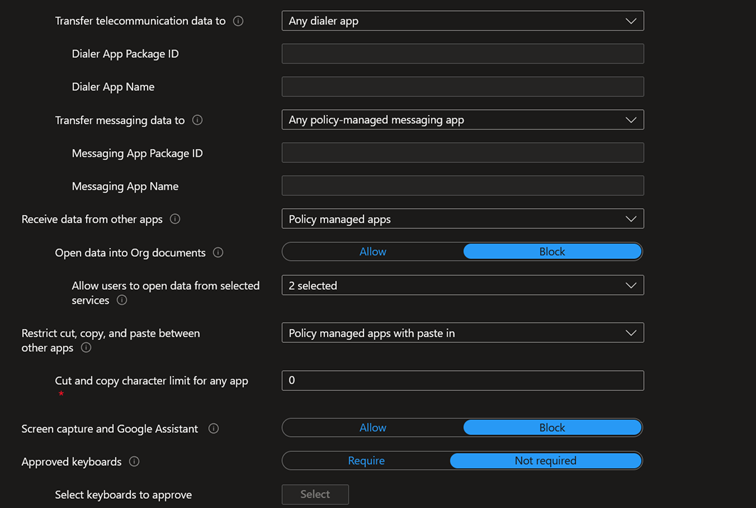This screenshot has width=756, height=508.
Task: Click Select button for keyboards to approve
Action: pyautogui.click(x=315, y=494)
